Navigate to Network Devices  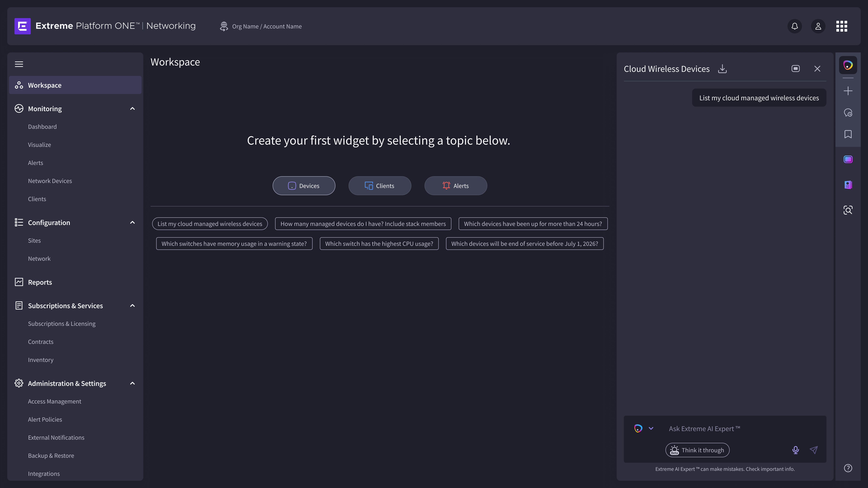50,181
